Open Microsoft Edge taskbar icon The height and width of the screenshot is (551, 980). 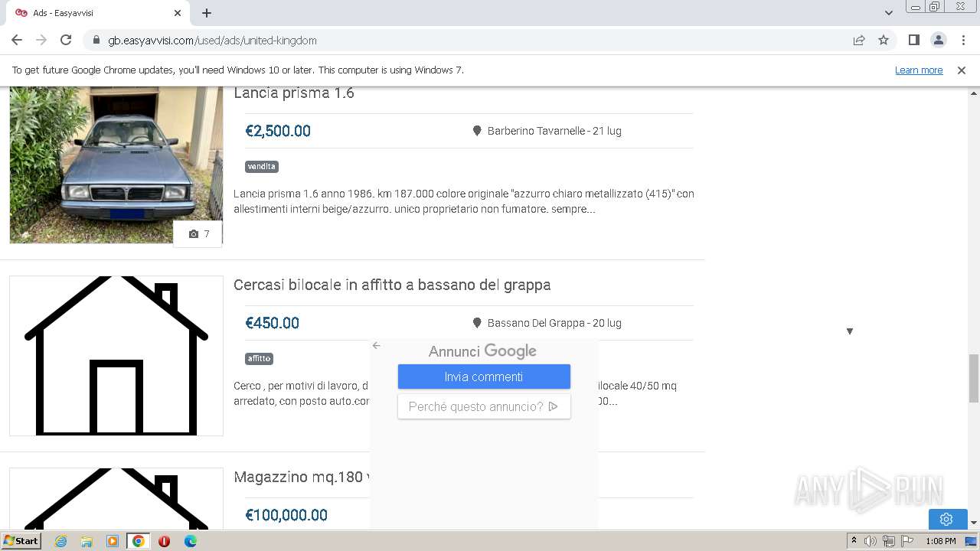click(190, 541)
